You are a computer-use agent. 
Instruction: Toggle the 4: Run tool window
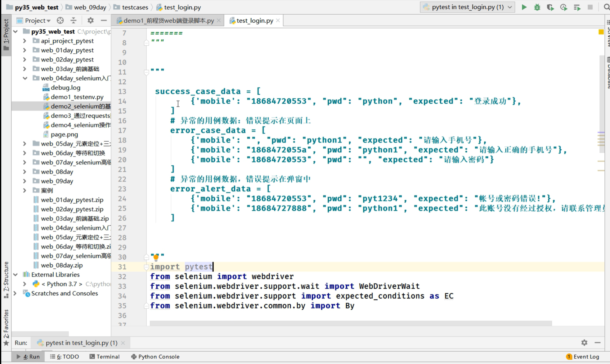28,357
